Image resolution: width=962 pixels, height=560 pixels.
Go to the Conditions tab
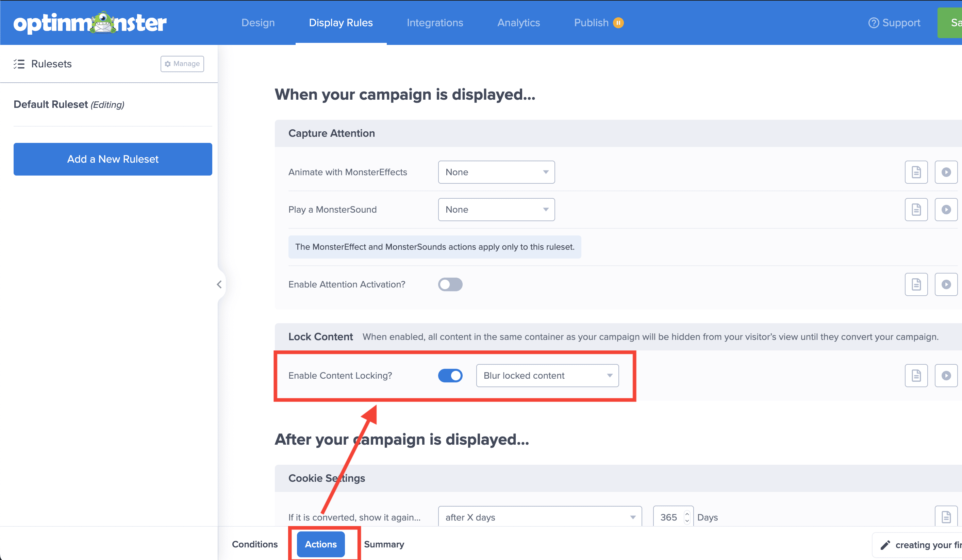(255, 544)
